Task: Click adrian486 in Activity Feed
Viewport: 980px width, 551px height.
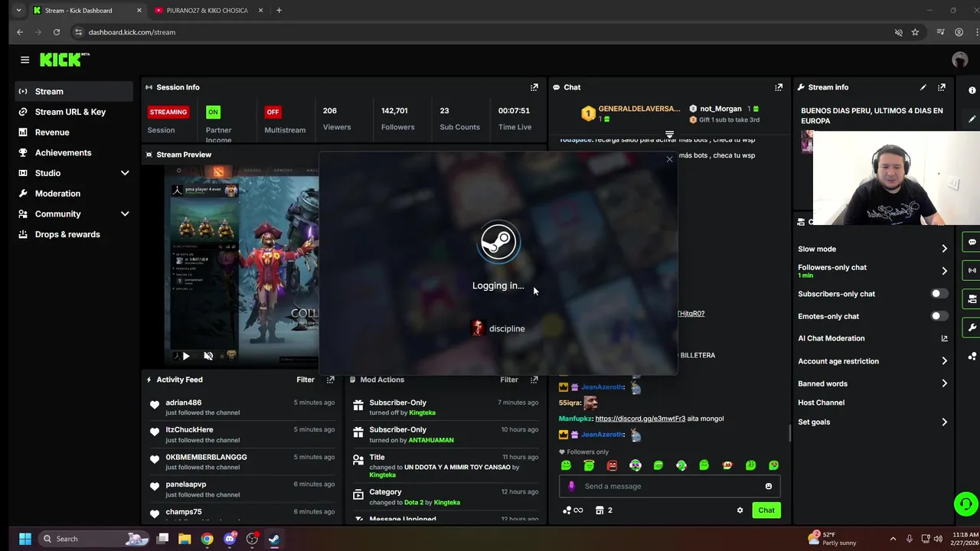Action: 184,403
